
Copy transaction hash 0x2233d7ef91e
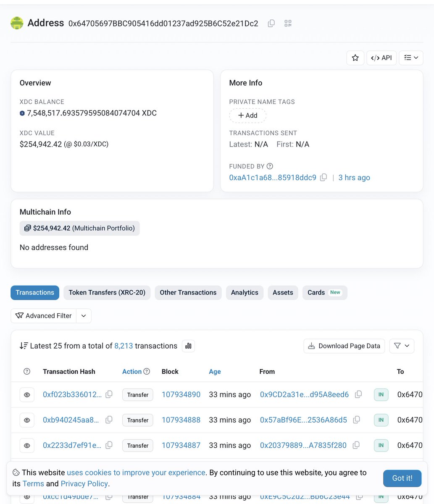click(109, 445)
